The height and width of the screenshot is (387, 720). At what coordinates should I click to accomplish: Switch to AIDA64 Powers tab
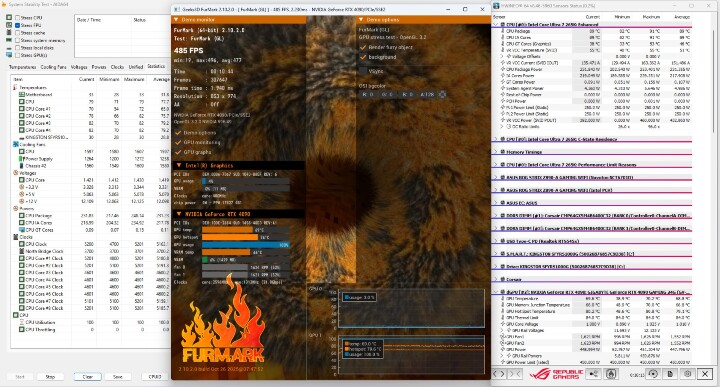pos(99,67)
